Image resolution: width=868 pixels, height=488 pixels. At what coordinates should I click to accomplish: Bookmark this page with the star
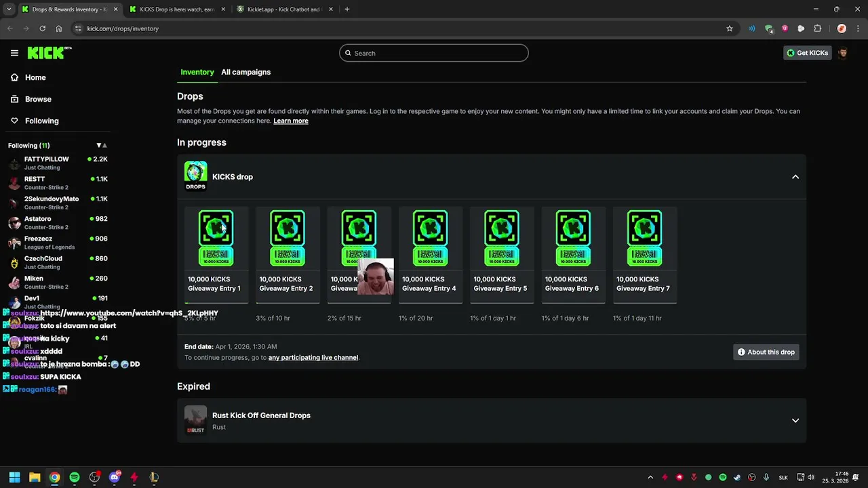pyautogui.click(x=730, y=28)
